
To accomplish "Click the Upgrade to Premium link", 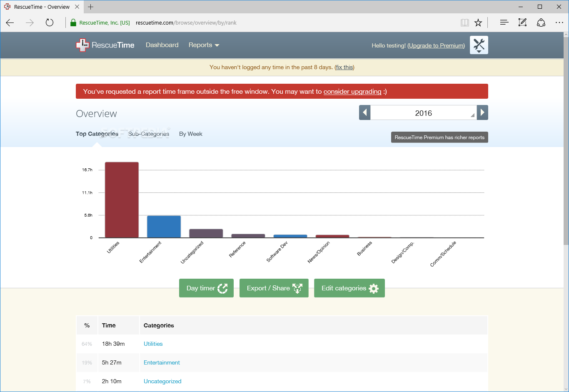I will point(436,45).
